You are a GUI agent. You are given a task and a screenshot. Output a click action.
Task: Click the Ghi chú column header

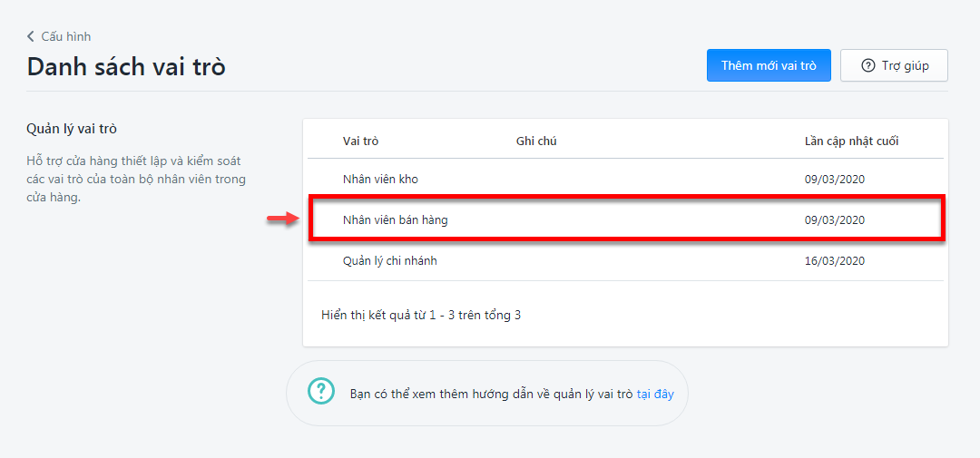[536, 141]
